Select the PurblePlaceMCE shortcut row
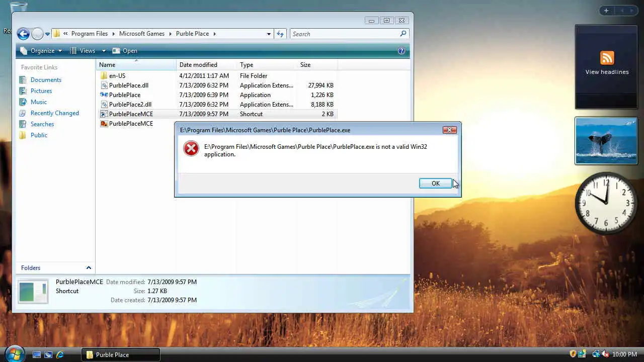The width and height of the screenshot is (644, 362). (217, 114)
